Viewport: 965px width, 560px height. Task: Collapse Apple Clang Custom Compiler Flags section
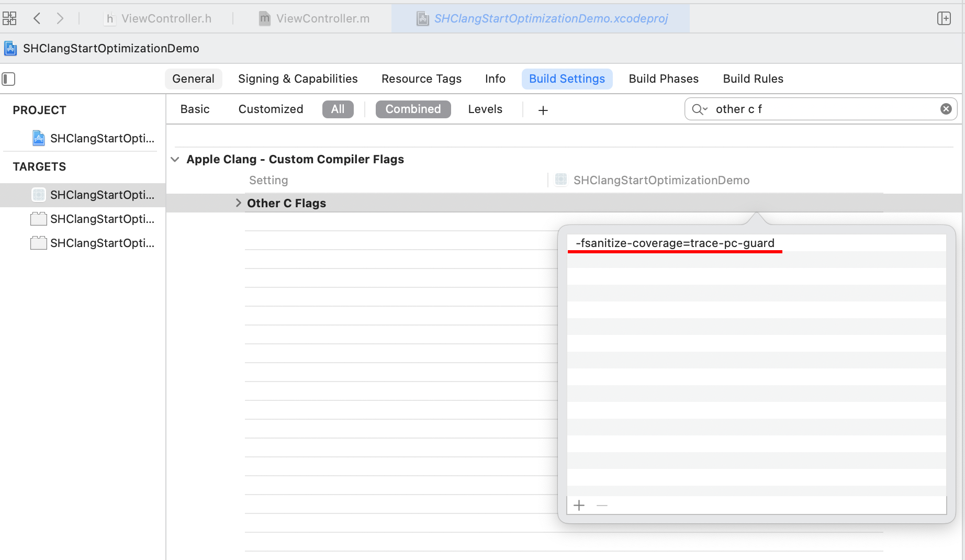tap(175, 159)
